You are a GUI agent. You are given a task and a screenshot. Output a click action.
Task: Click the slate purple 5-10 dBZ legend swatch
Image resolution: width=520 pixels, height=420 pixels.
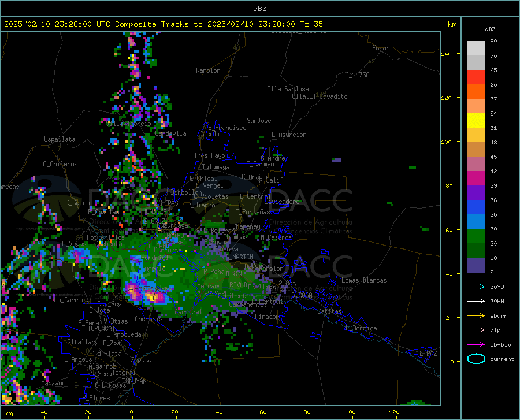tap(476, 265)
